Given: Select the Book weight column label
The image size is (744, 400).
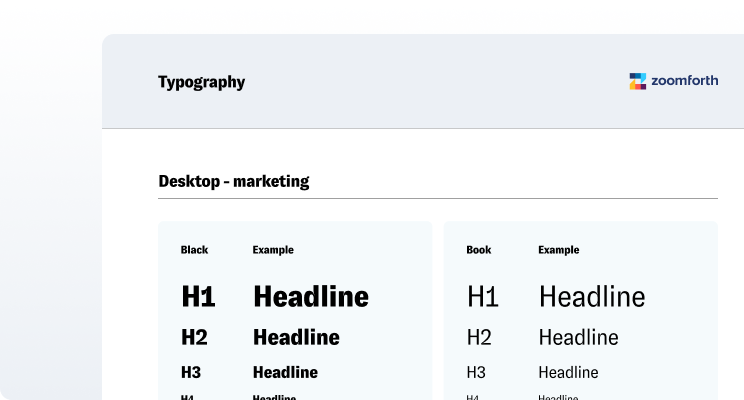Looking at the screenshot, I should click(x=479, y=250).
